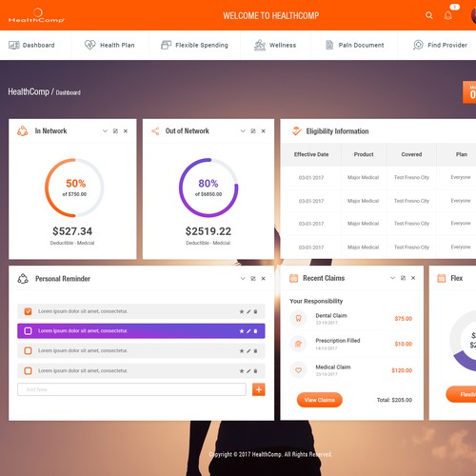This screenshot has width=476, height=476.
Task: Delete the last reminder with trash icon
Action: [255, 370]
